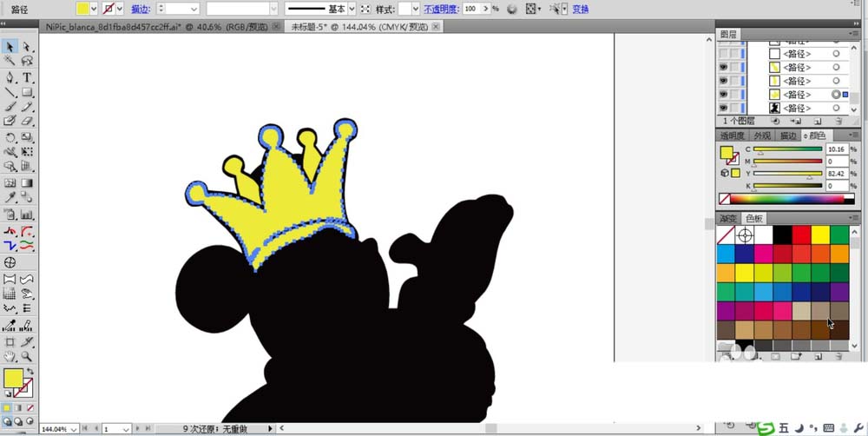
Task: Hide the selected yellow crown path
Action: [x=723, y=95]
